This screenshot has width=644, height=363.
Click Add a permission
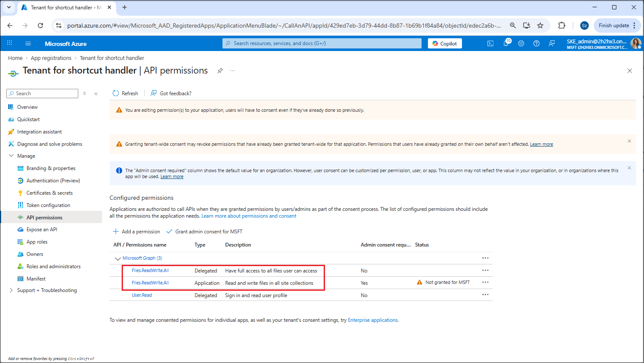[x=137, y=232]
